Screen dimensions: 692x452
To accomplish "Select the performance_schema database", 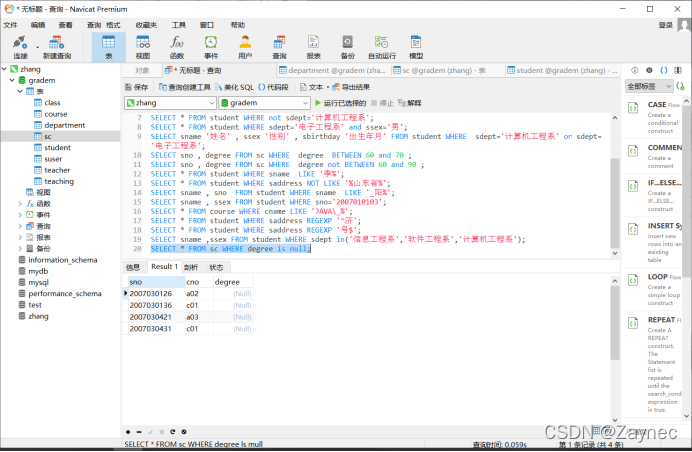I will pyautogui.click(x=64, y=294).
